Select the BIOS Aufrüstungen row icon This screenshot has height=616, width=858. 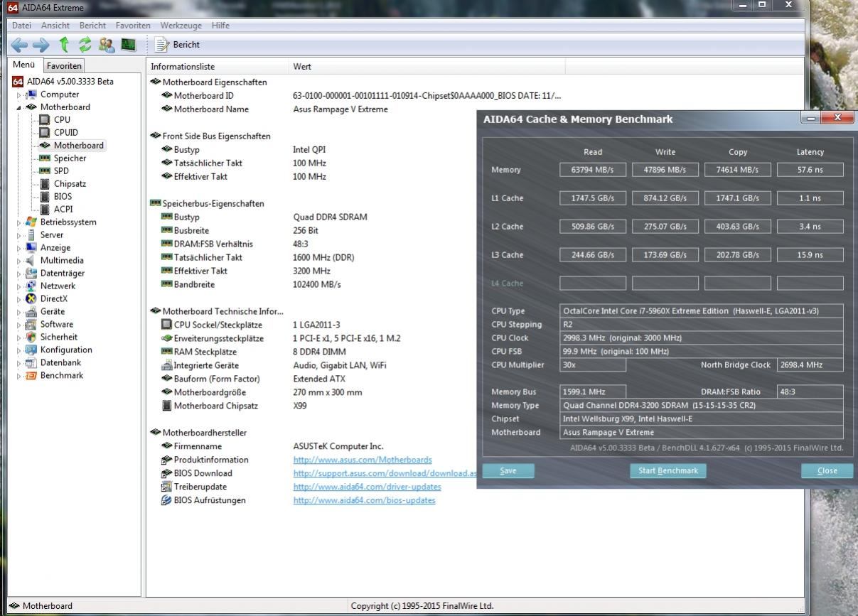point(167,500)
